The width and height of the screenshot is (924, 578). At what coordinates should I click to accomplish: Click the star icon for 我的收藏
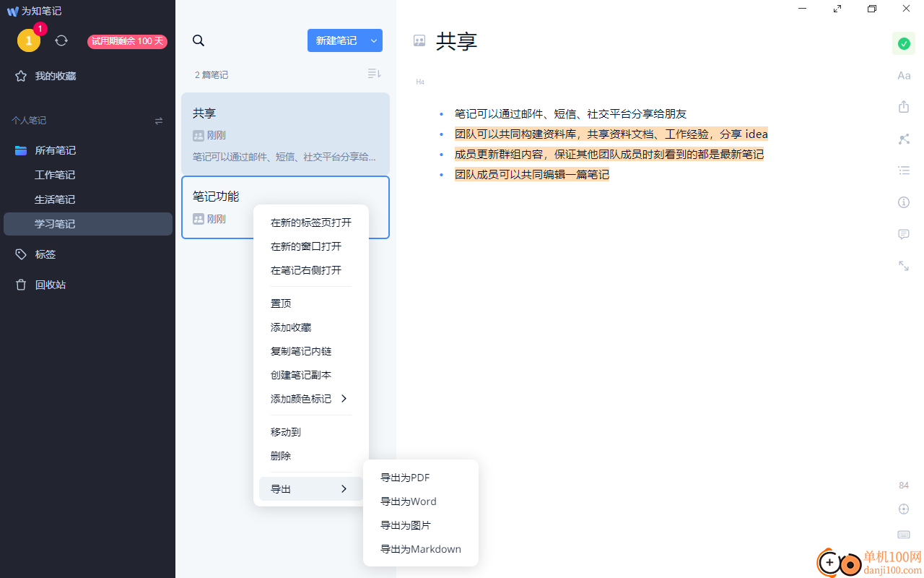21,76
